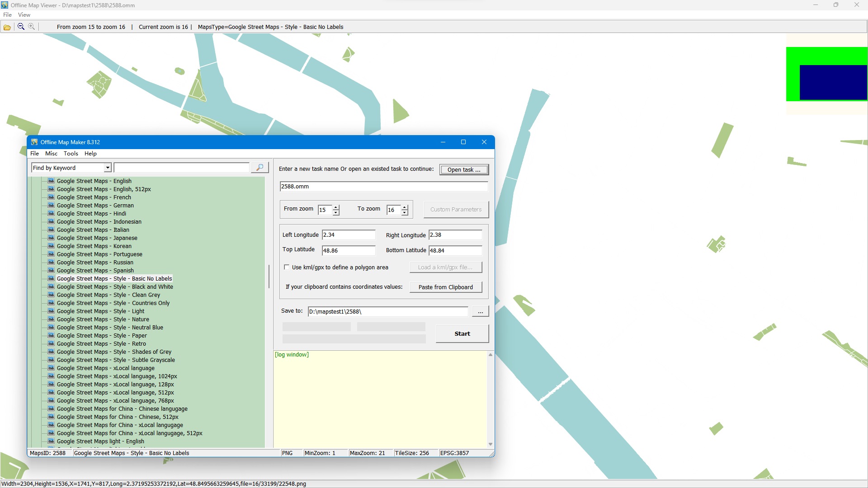Decrease From zoom value with down arrow

coord(336,212)
